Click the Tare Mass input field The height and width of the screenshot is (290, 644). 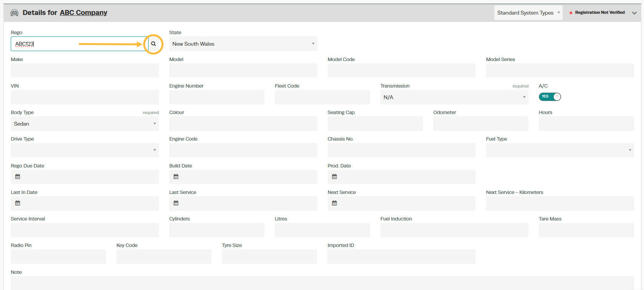pyautogui.click(x=586, y=230)
